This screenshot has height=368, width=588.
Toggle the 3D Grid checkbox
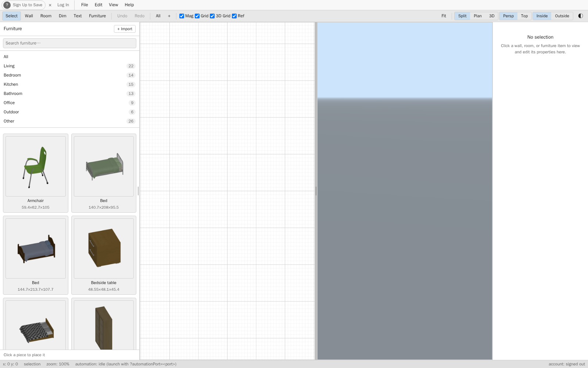pos(212,16)
